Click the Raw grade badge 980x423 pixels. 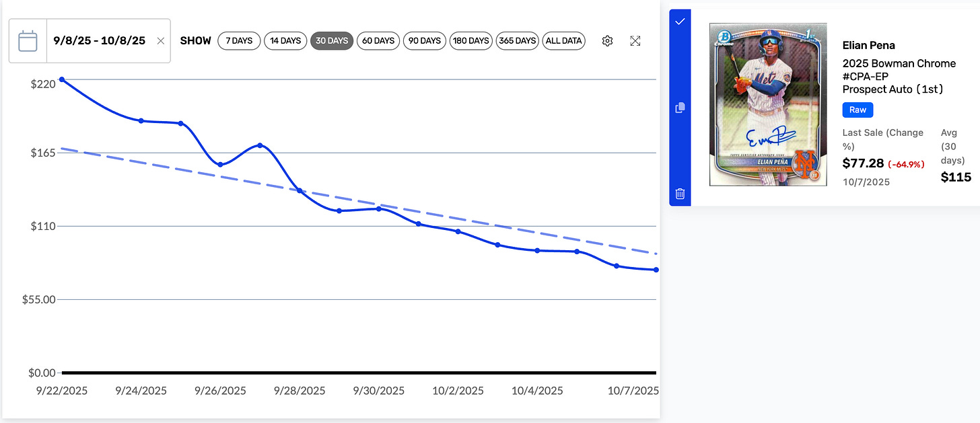(x=858, y=110)
